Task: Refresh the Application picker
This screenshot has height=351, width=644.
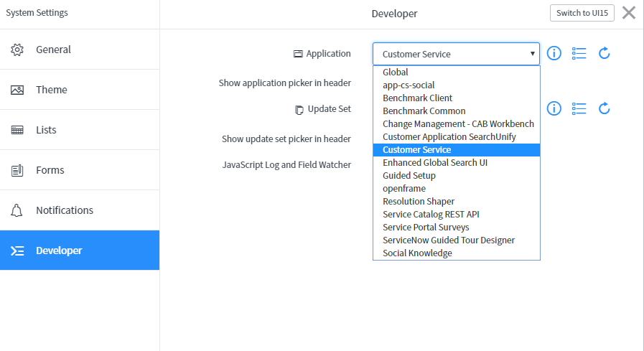Action: tap(605, 53)
